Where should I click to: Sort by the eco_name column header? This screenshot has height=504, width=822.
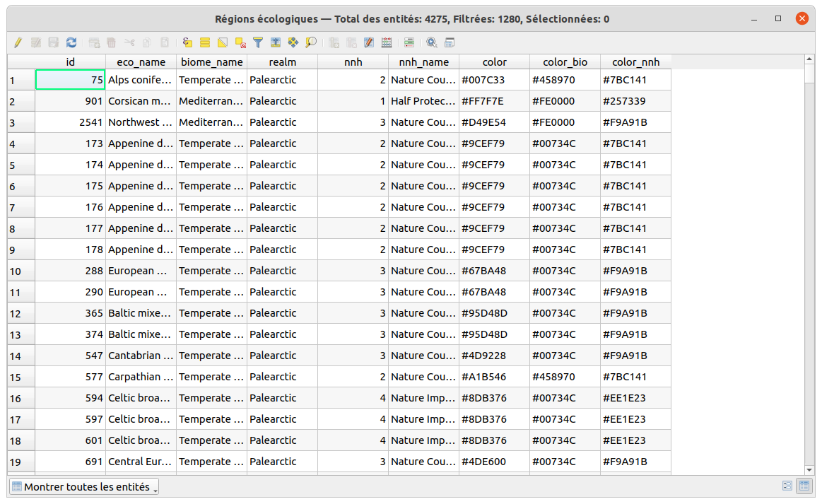141,62
